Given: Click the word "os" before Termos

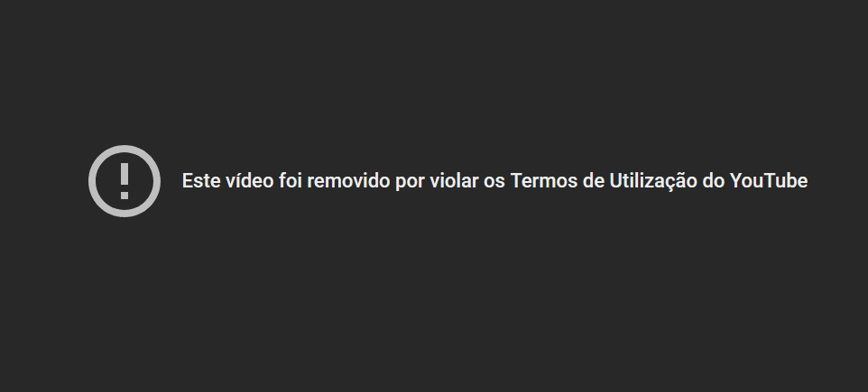Looking at the screenshot, I should tap(494, 182).
